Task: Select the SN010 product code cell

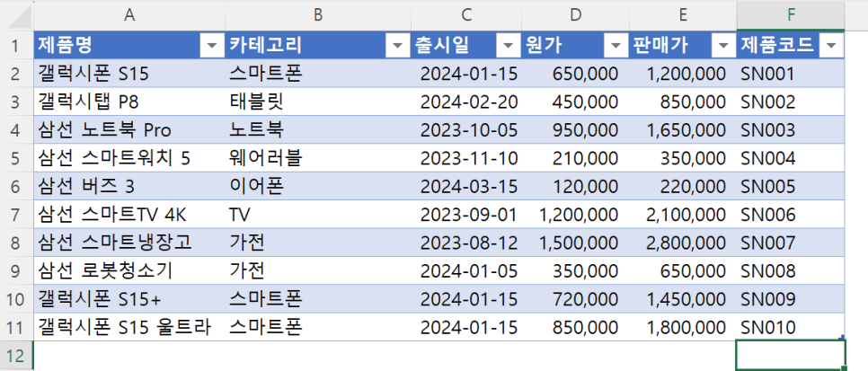Action: [x=791, y=328]
